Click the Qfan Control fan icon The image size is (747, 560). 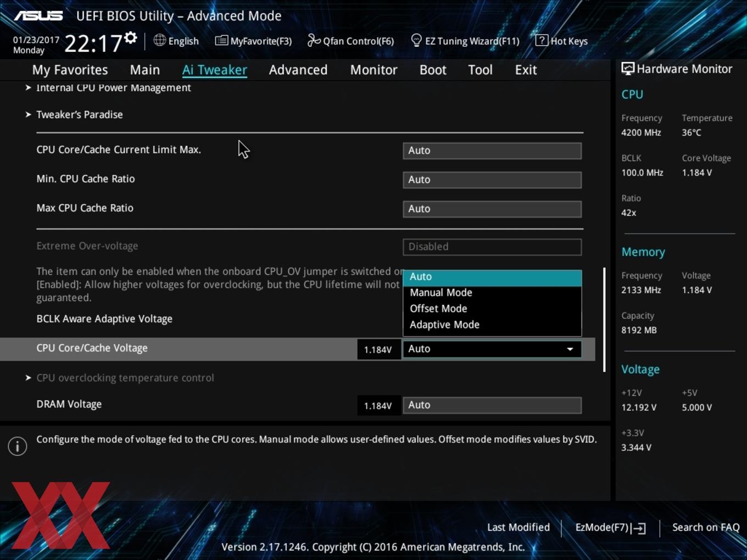(314, 40)
